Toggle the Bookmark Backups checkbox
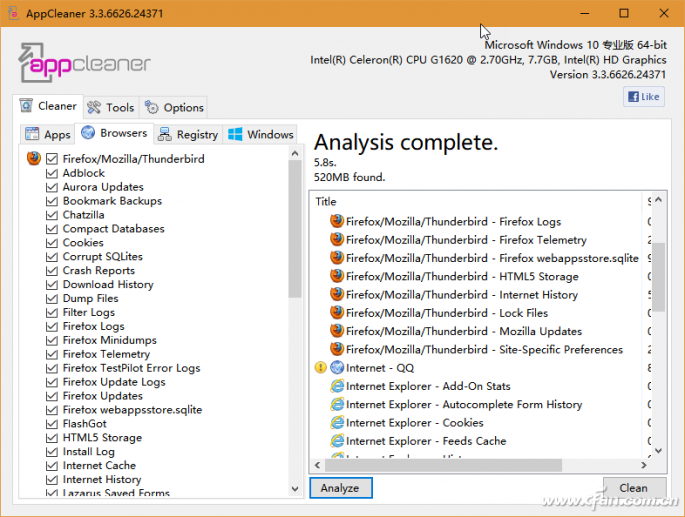 tap(52, 201)
